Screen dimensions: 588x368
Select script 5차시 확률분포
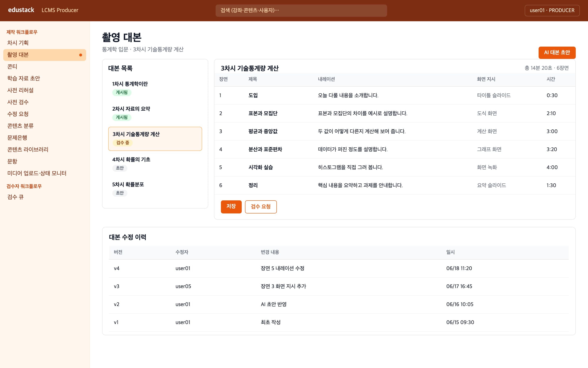pyautogui.click(x=155, y=189)
